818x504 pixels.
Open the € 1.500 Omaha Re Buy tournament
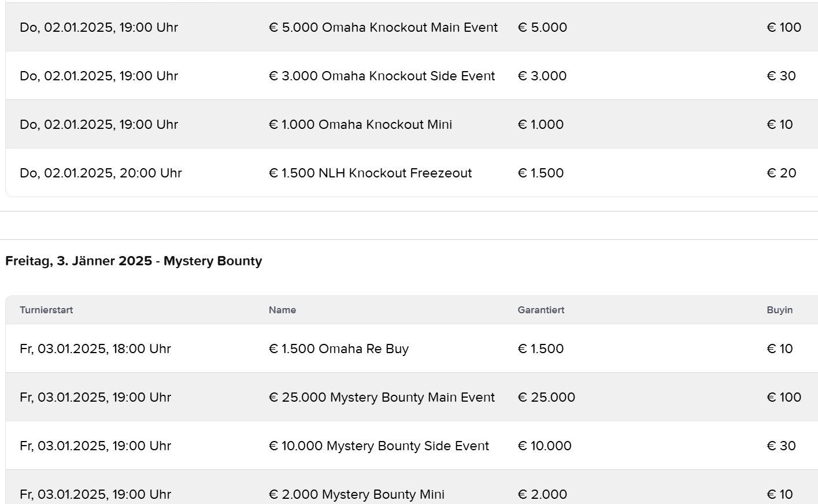[x=338, y=349]
